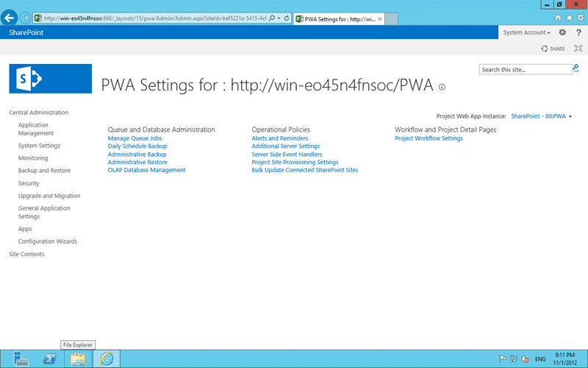
Task: Open Monitoring in sidebar
Action: 33,158
